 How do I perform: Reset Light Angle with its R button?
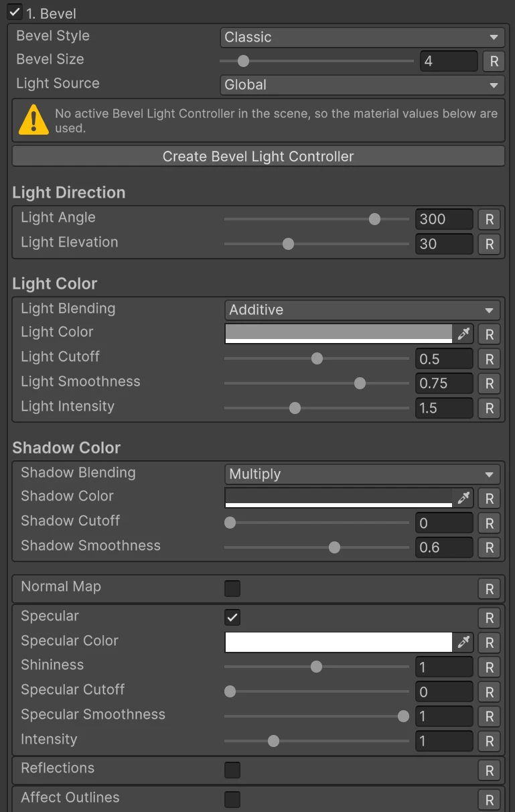490,220
